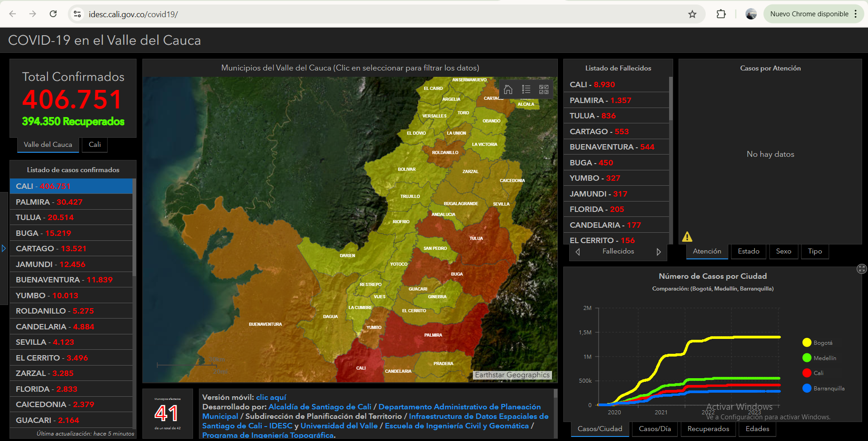This screenshot has width=868, height=441.
Task: Click the red Cali legend color dot
Action: point(807,373)
